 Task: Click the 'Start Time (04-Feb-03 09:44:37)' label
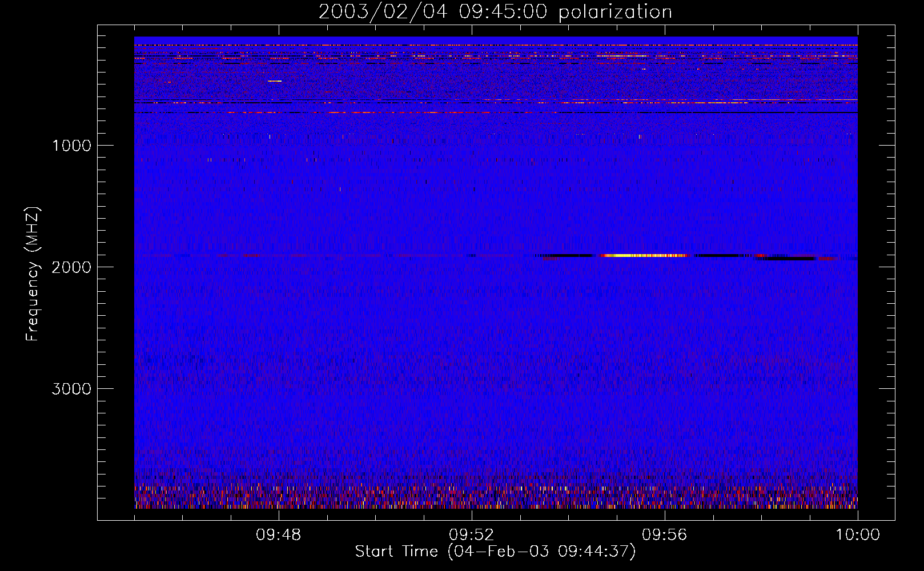click(x=495, y=552)
